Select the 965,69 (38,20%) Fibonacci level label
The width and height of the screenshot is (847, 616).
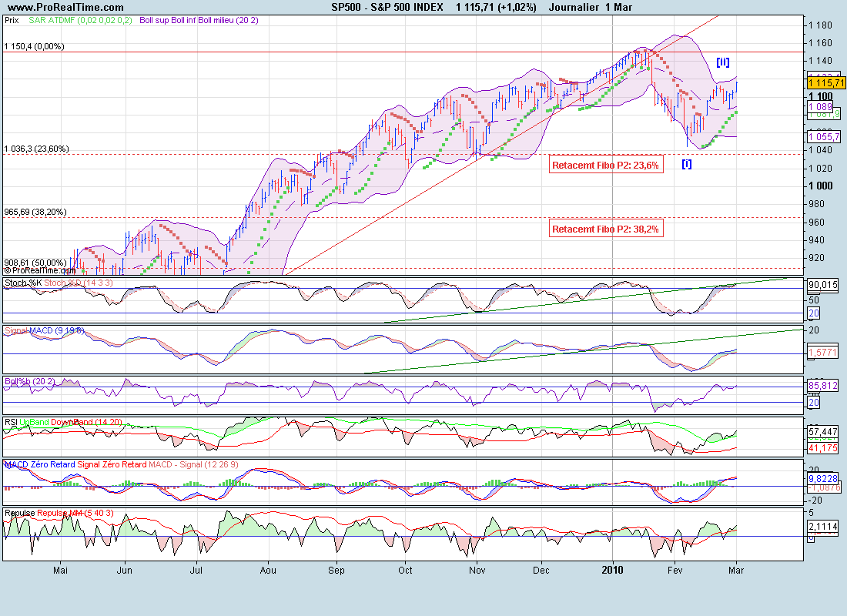35,212
